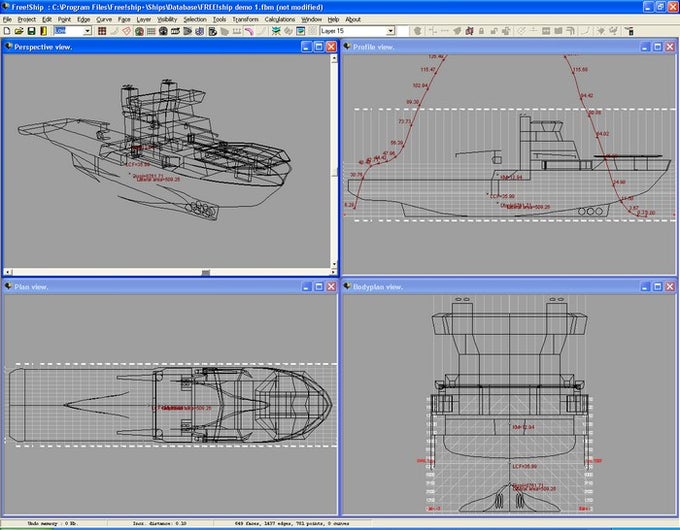Click the grey goblet-shaped icon before trash
Image resolution: width=680 pixels, height=530 pixels.
[x=614, y=31]
